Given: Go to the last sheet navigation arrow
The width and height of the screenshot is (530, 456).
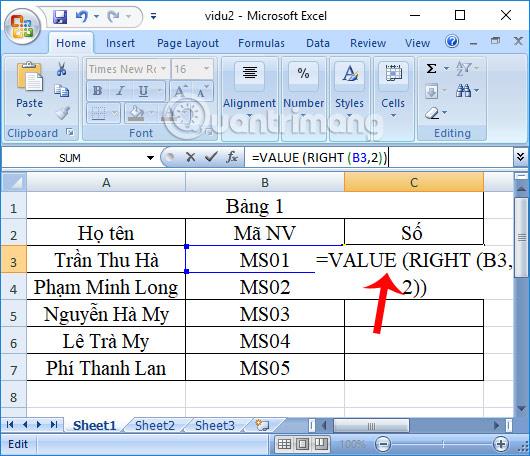Looking at the screenshot, I should [x=54, y=425].
